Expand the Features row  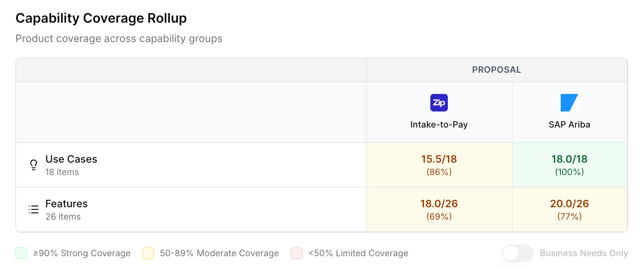66,204
